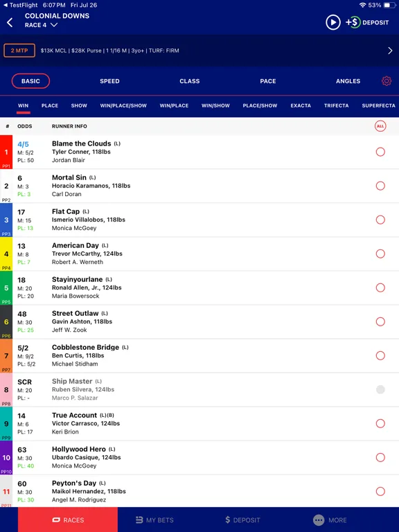The image size is (399, 532).
Task: Expand race details chevron on the right
Action: click(390, 51)
